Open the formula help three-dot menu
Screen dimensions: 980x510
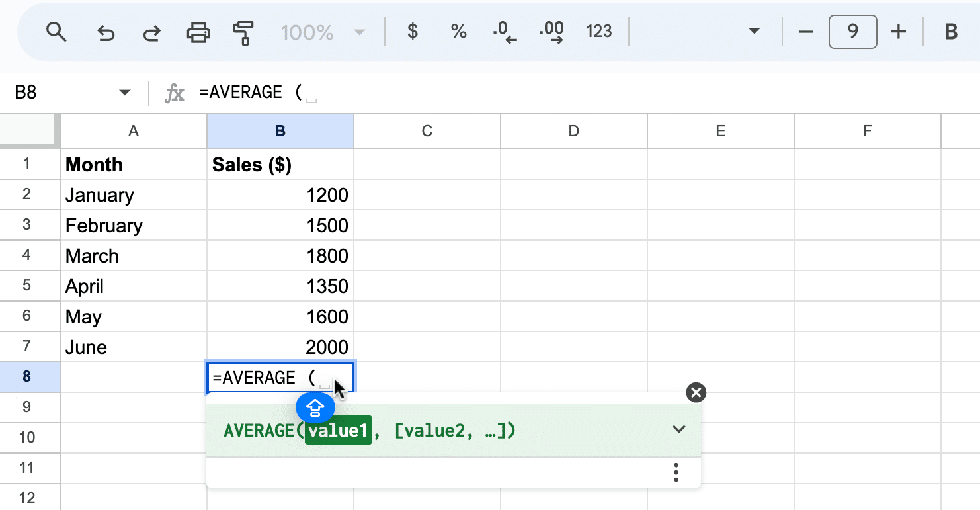tap(676, 472)
